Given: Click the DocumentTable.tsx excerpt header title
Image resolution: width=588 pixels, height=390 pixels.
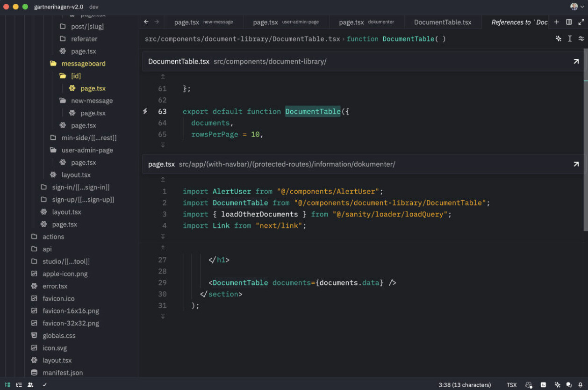Looking at the screenshot, I should [179, 61].
